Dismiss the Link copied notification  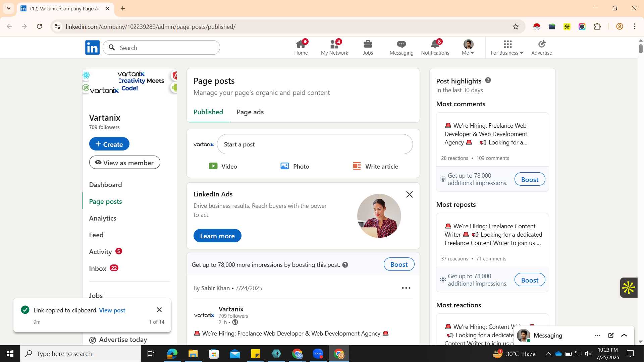[x=159, y=310]
